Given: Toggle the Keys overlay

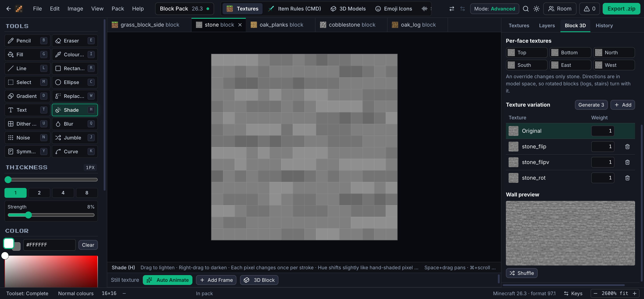Looking at the screenshot, I should point(573,293).
